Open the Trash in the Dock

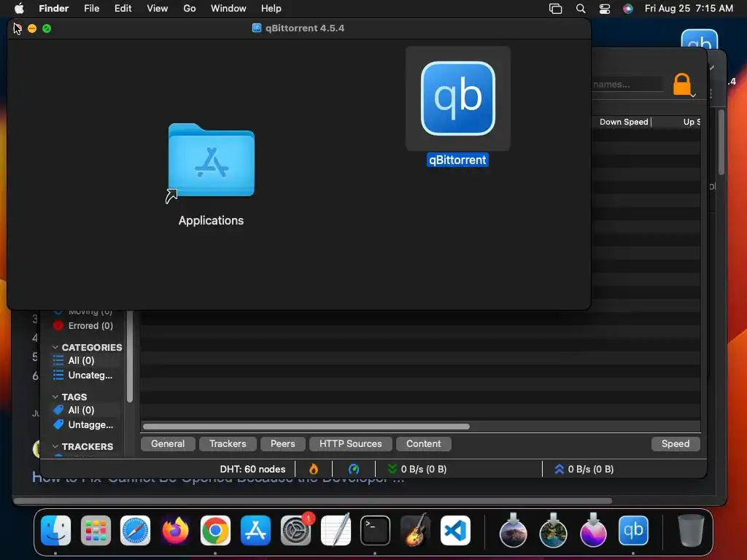690,530
